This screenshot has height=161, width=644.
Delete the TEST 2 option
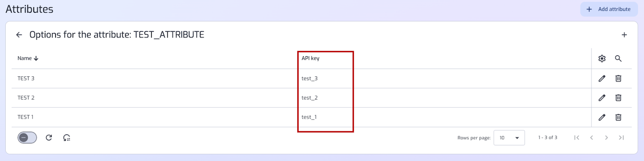618,98
